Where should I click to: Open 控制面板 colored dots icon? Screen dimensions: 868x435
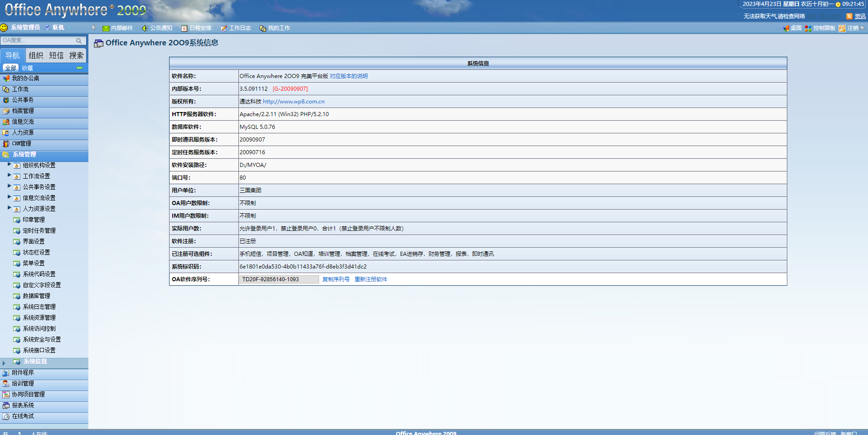808,28
